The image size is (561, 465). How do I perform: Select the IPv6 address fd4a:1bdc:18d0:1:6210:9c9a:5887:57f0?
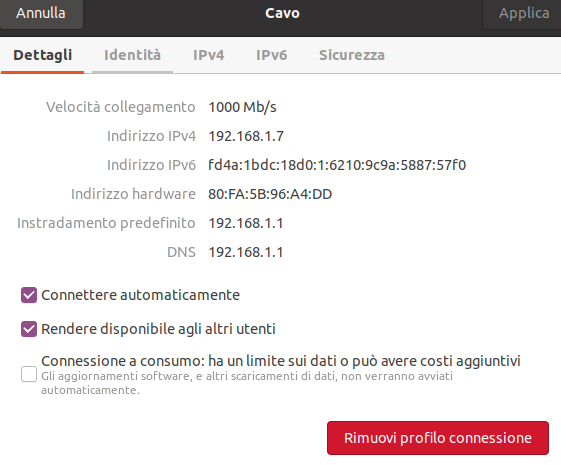pos(337,165)
